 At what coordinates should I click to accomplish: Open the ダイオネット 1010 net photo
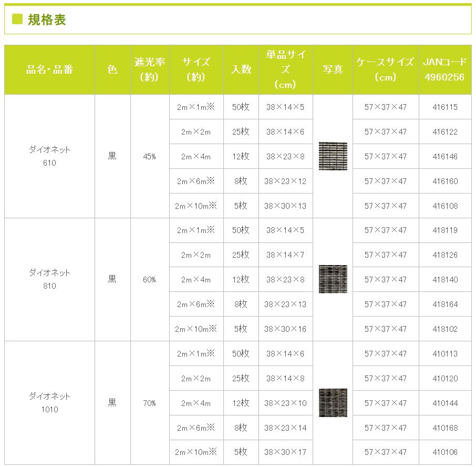coord(333,403)
